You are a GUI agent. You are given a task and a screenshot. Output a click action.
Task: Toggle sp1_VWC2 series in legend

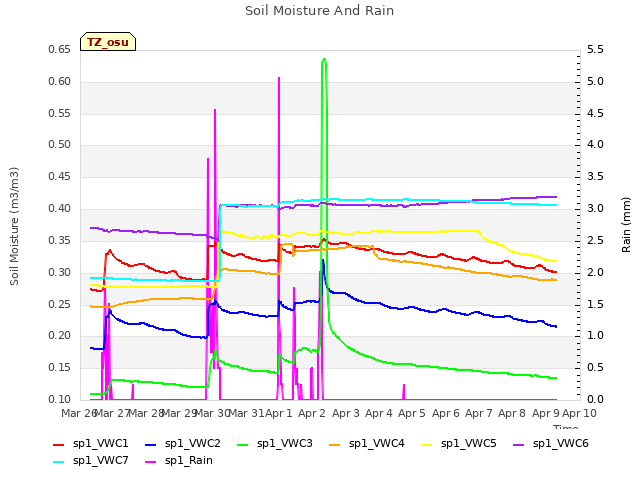click(x=182, y=444)
